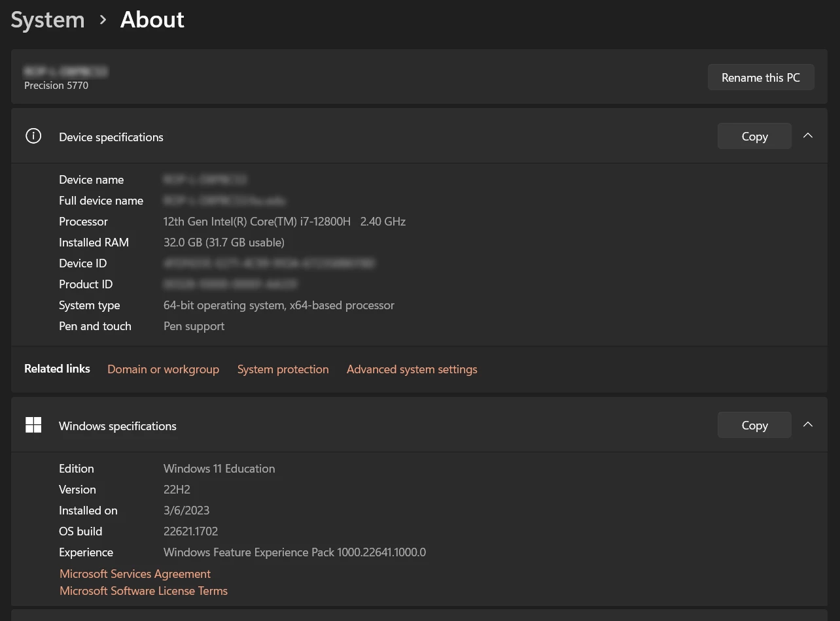Image resolution: width=840 pixels, height=621 pixels.
Task: Click the Related links label
Action: (57, 369)
